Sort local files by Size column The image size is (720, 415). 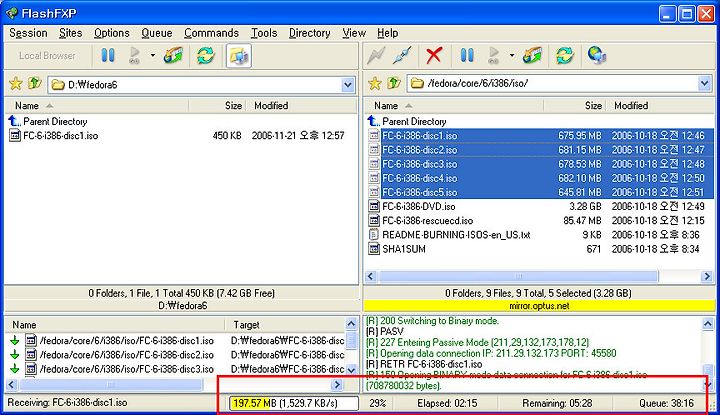point(218,106)
